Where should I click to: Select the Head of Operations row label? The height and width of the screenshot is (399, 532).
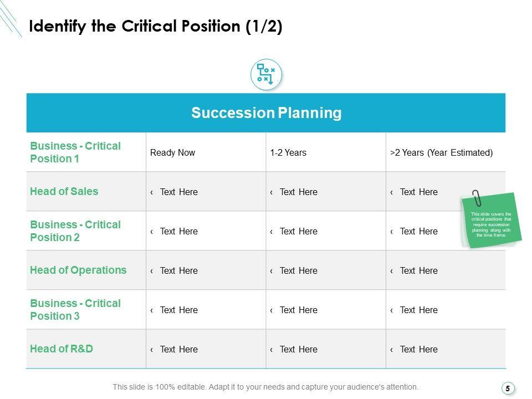(x=78, y=270)
